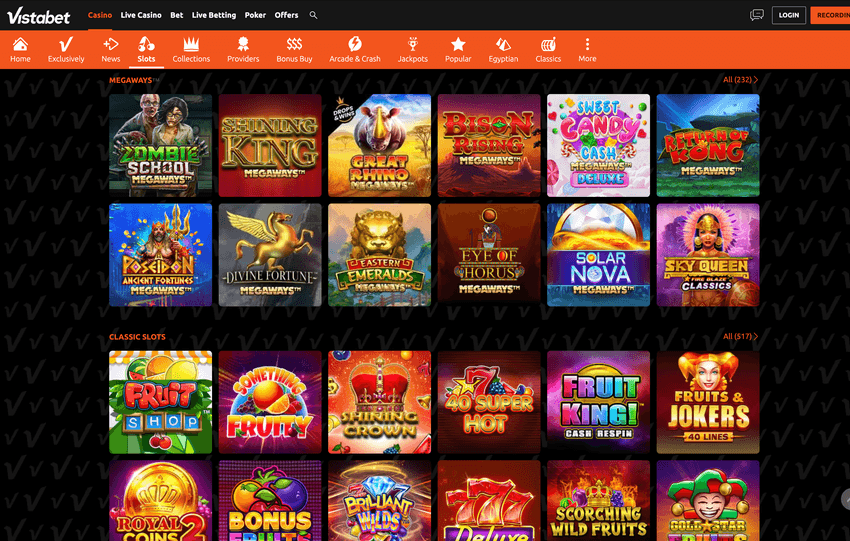This screenshot has height=541, width=850.
Task: Open Return of Kong Megaways
Action: pos(708,145)
